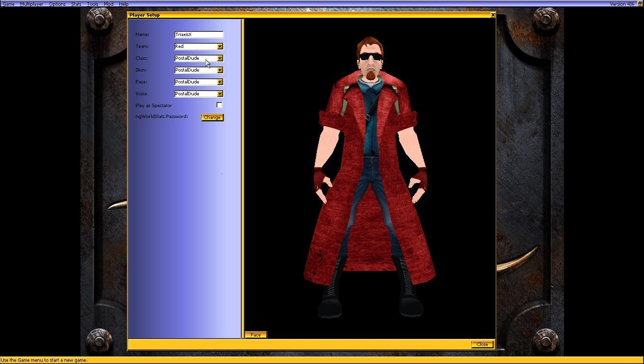Viewport: 644px width, 364px height.
Task: Open the Voice dropdown
Action: click(220, 93)
